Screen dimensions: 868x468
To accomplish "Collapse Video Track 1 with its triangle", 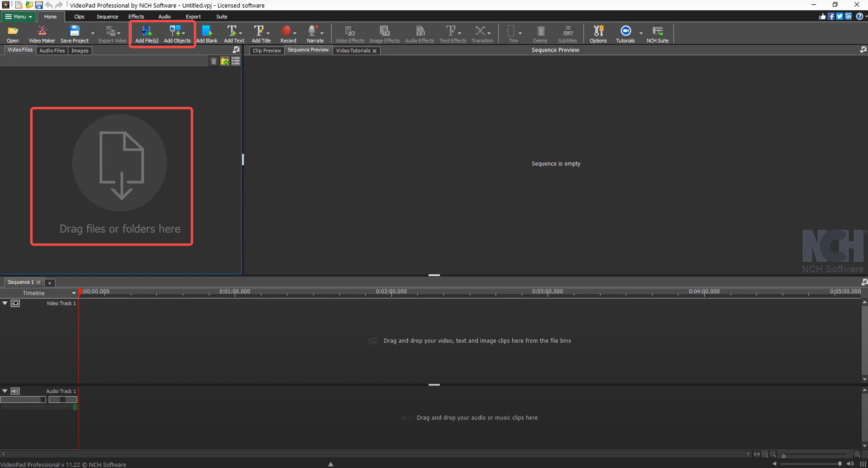I will 5,303.
